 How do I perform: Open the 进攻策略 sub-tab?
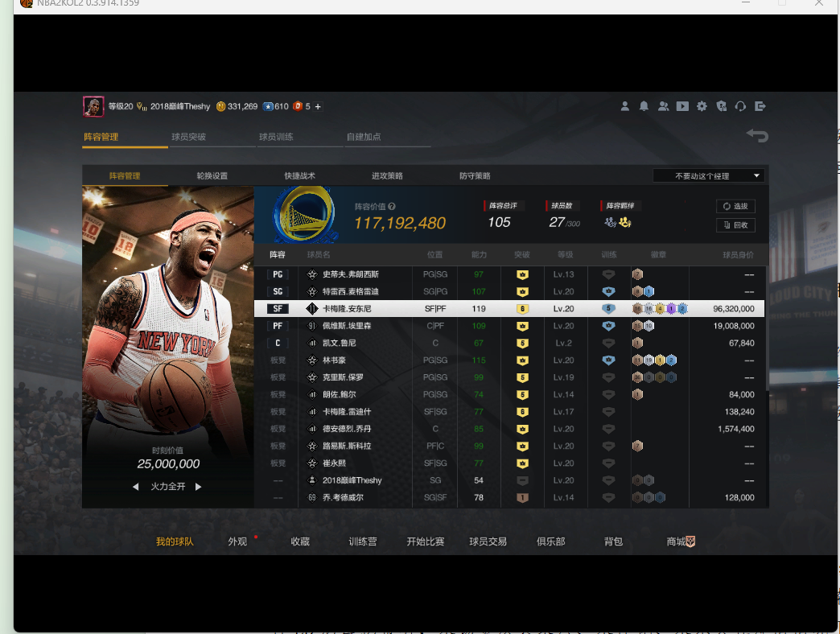387,175
